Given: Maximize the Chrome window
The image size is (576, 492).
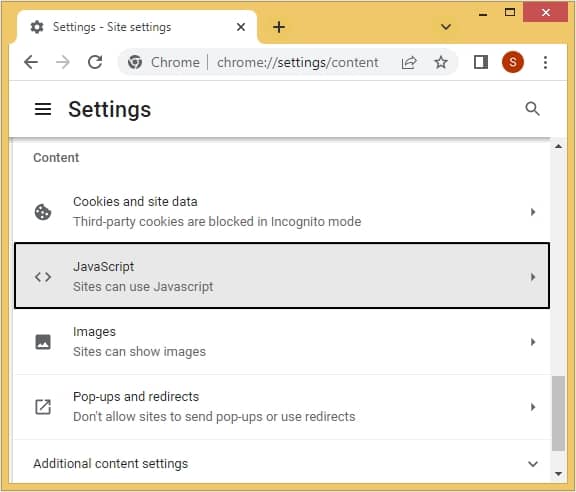Looking at the screenshot, I should pyautogui.click(x=510, y=13).
